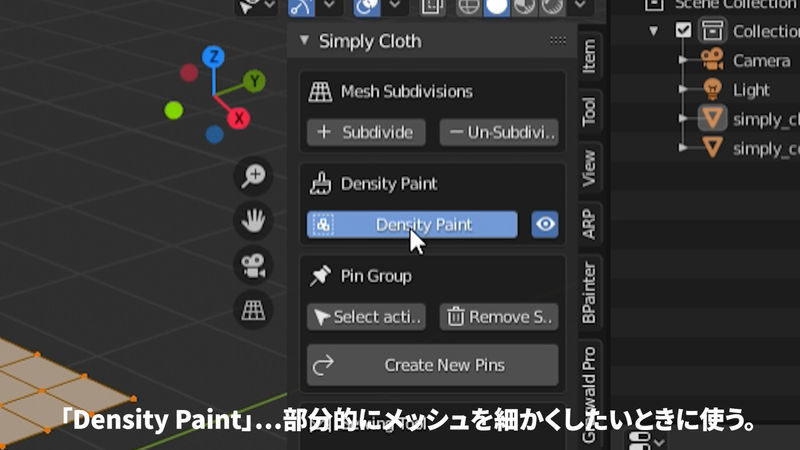Toggle camera view icon
This screenshot has width=800, height=450.
click(254, 265)
